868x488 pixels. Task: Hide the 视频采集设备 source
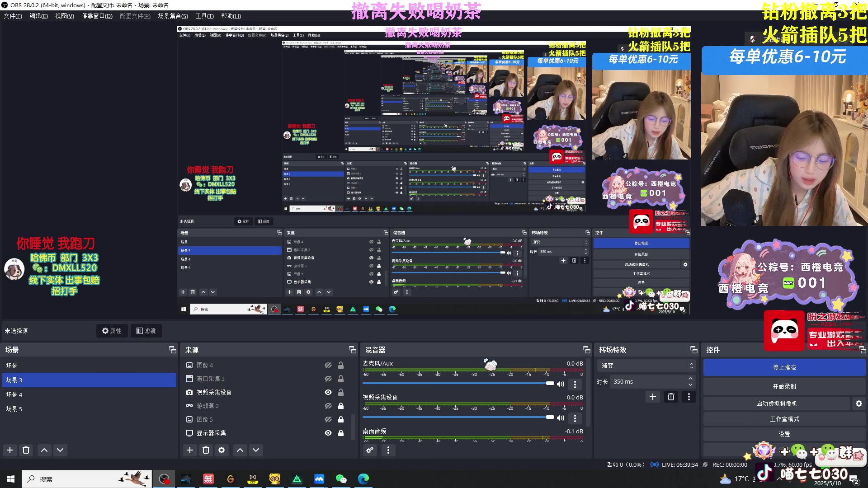[328, 392]
